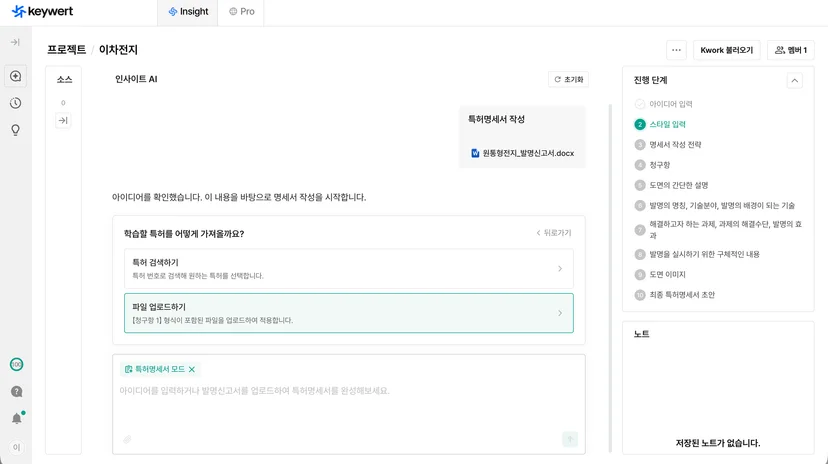This screenshot has height=464, width=828.
Task: Switch to the Insight tab
Action: click(x=188, y=12)
